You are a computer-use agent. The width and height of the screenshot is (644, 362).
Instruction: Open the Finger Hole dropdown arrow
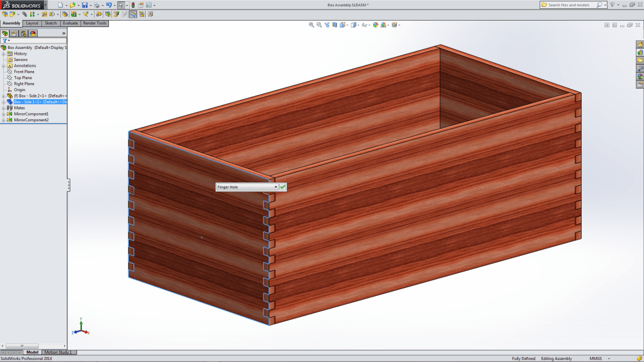275,187
